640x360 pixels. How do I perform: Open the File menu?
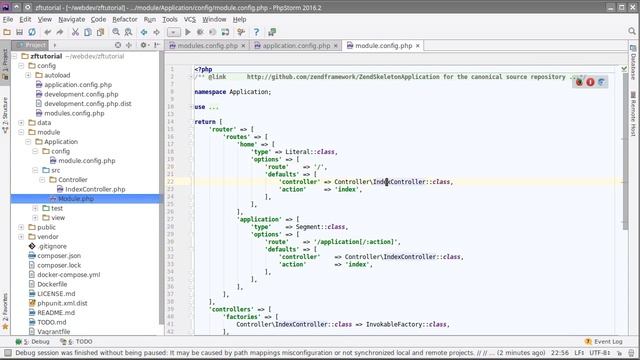8,19
